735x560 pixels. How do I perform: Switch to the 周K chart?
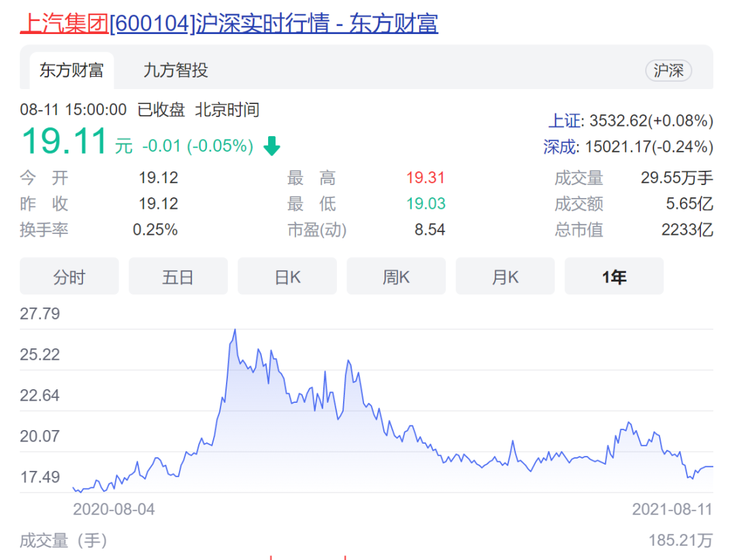coord(396,276)
